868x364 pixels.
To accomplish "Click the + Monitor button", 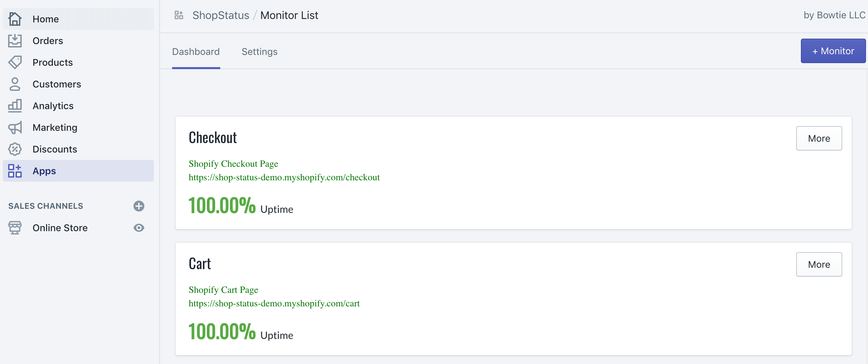I will click(833, 51).
